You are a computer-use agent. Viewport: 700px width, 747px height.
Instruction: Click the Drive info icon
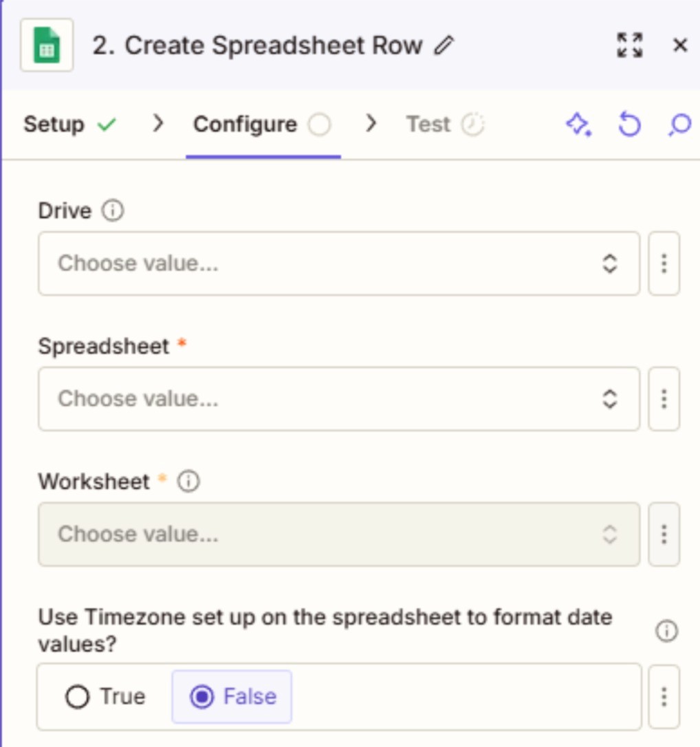click(x=112, y=210)
